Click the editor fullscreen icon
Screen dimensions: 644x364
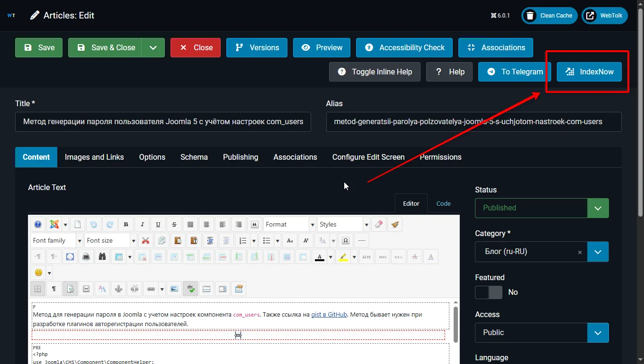(70, 257)
